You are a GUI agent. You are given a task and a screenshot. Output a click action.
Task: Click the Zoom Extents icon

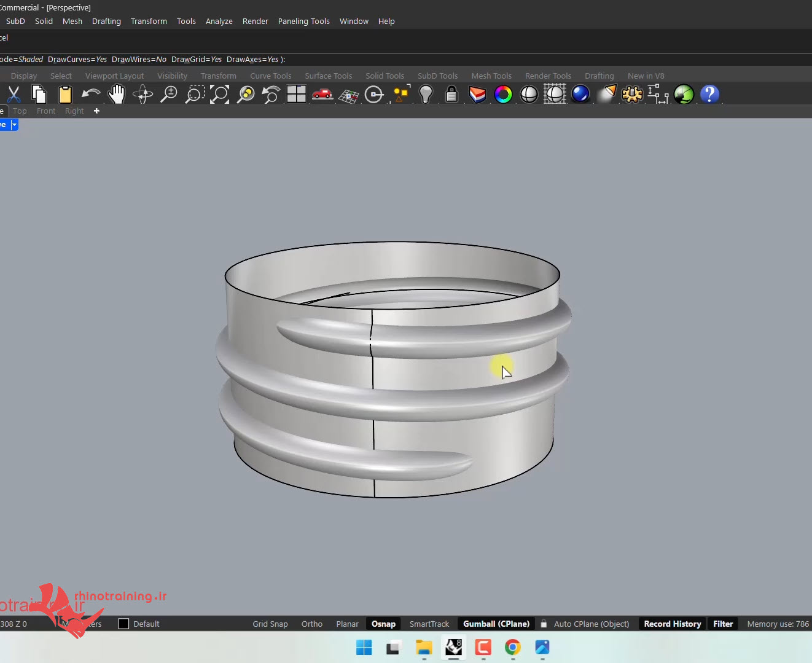pyautogui.click(x=219, y=94)
